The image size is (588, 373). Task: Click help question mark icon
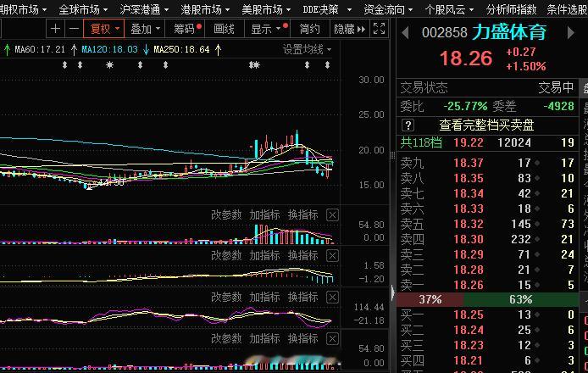tap(408, 125)
